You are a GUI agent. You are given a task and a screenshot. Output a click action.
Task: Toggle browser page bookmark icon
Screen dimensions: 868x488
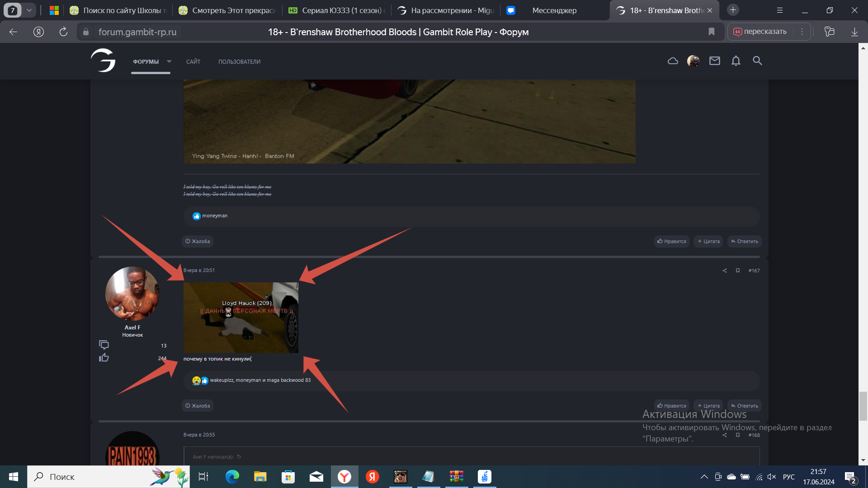pos(711,32)
